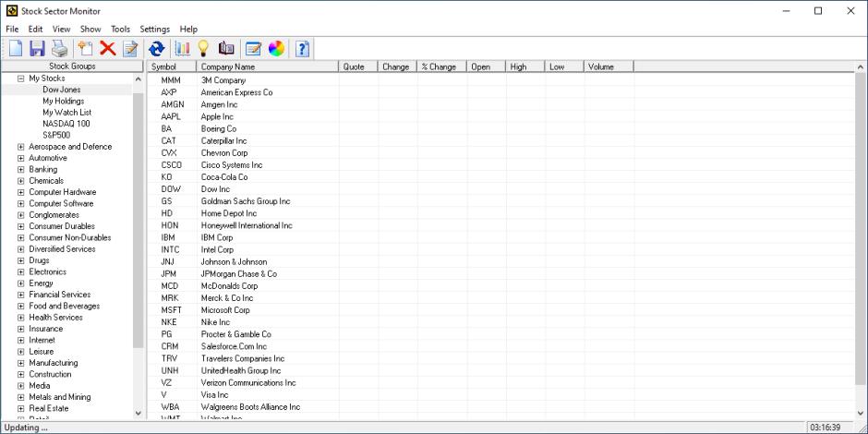Image resolution: width=868 pixels, height=434 pixels.
Task: Select Dow Jones in the stock groups tree
Action: (x=62, y=90)
